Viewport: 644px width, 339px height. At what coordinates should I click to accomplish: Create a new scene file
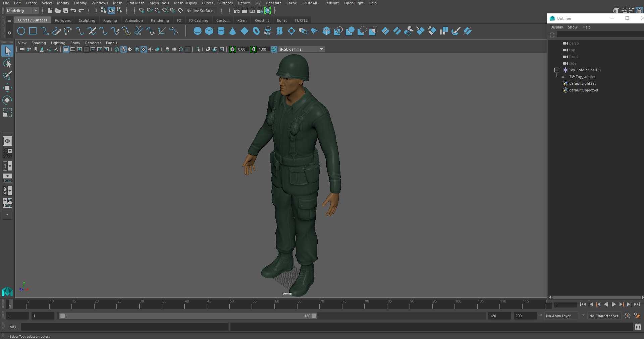pos(50,11)
